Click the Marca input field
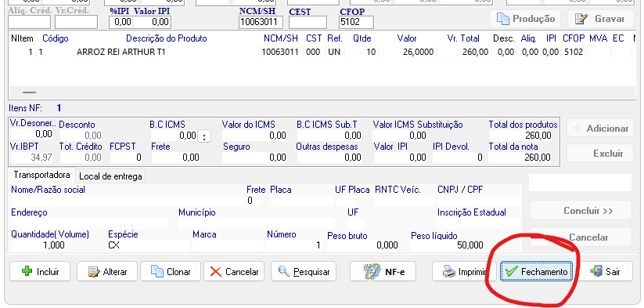This screenshot has width=644, height=308. coord(228,245)
